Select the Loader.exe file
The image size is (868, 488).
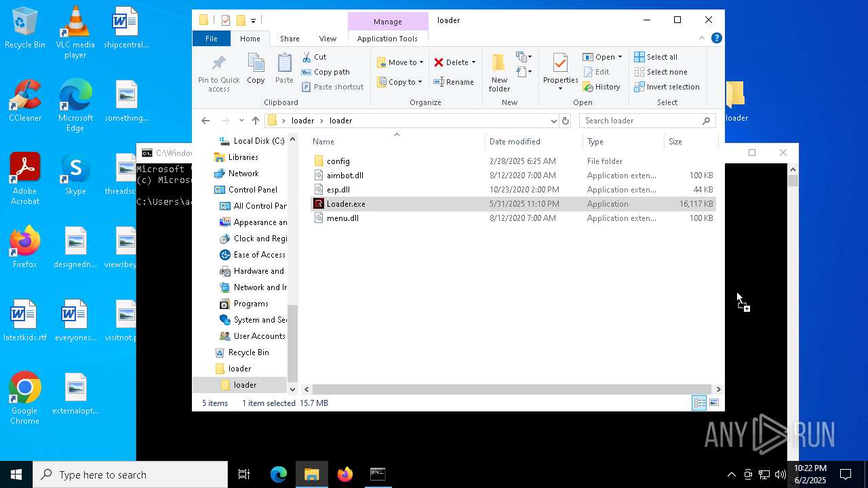(x=513, y=204)
